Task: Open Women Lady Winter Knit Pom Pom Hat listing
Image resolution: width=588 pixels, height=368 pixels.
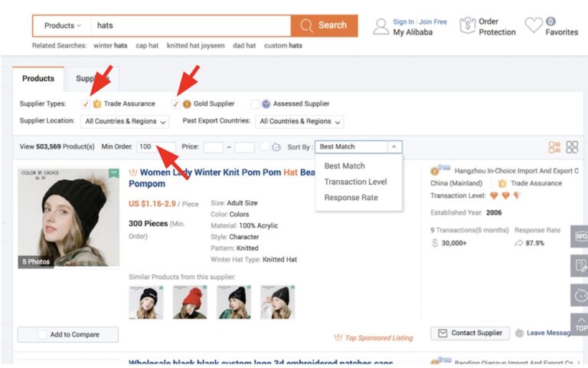Action: point(222,178)
